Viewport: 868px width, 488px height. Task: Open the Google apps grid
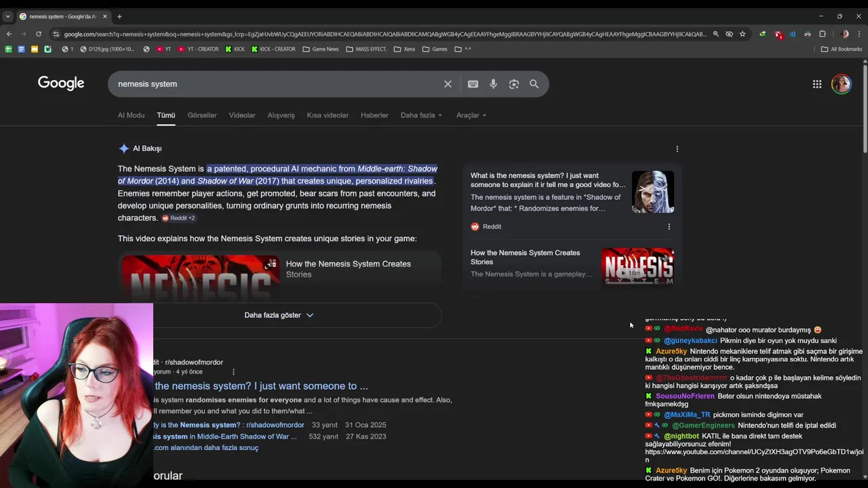tap(817, 84)
